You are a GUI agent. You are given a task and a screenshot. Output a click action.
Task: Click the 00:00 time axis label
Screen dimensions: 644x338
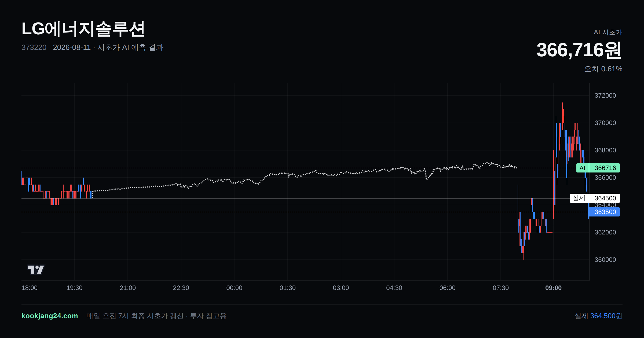click(x=234, y=288)
